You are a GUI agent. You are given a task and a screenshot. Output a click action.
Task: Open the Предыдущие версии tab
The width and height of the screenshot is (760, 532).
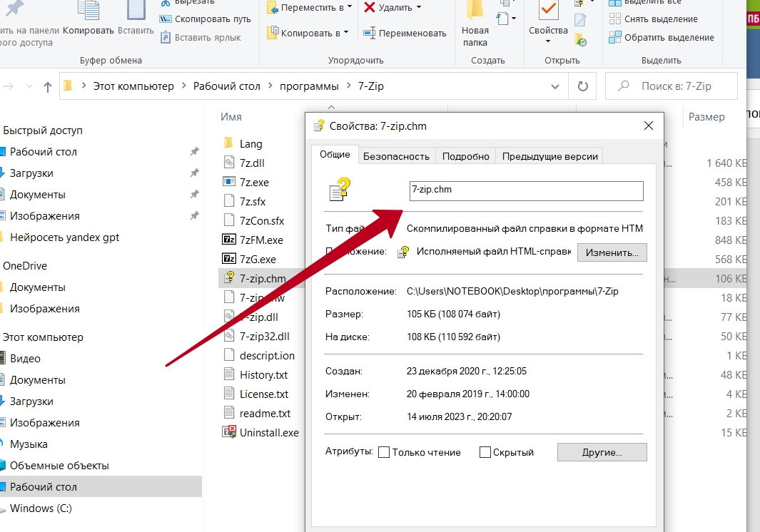tap(549, 156)
